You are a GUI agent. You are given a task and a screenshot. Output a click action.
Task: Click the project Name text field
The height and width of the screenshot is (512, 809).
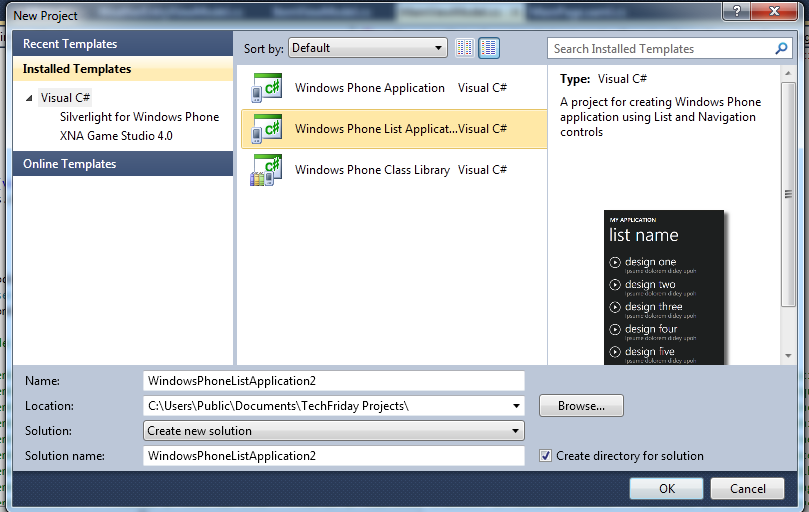click(334, 381)
